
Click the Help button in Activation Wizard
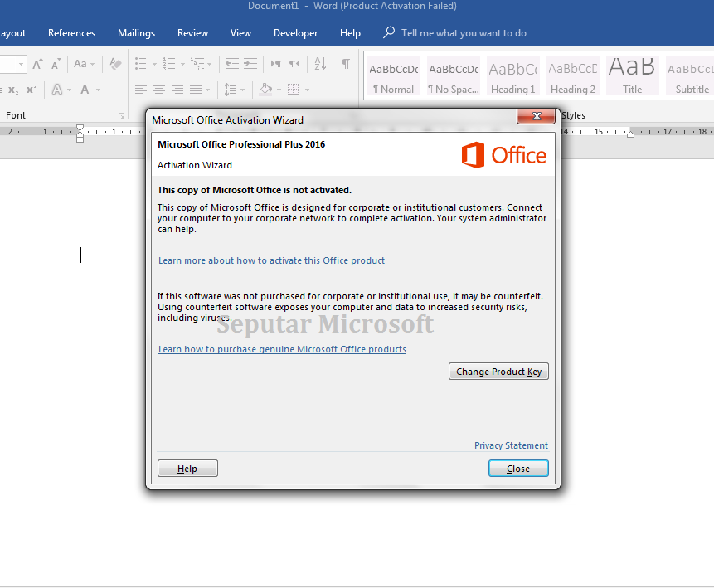[187, 469]
